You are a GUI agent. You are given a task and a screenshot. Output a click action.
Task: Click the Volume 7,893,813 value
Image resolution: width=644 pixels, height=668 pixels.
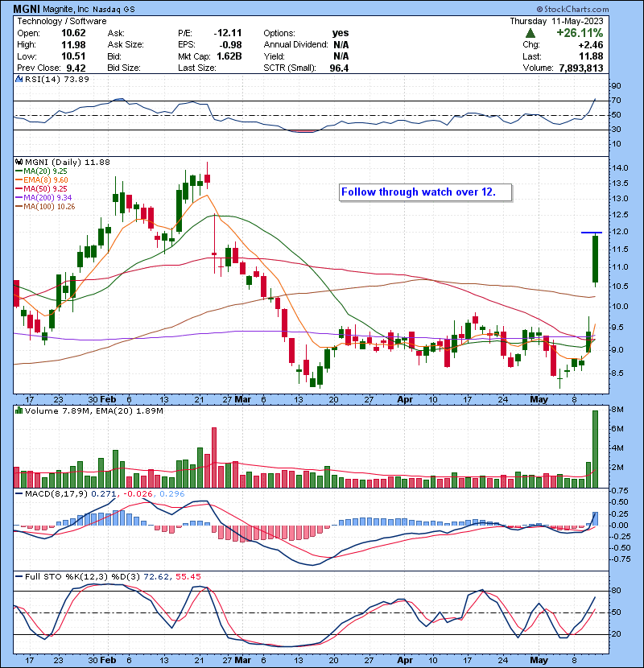[x=581, y=68]
